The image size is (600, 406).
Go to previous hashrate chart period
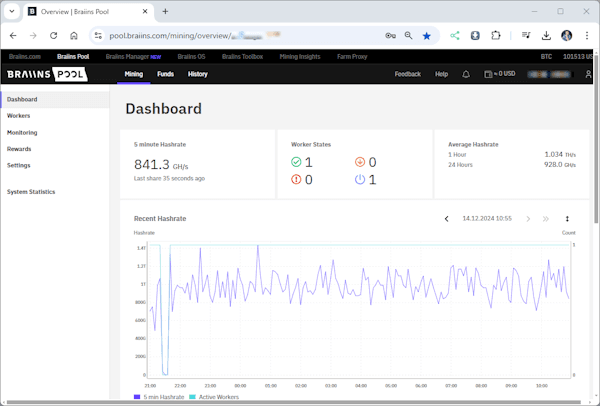click(447, 218)
